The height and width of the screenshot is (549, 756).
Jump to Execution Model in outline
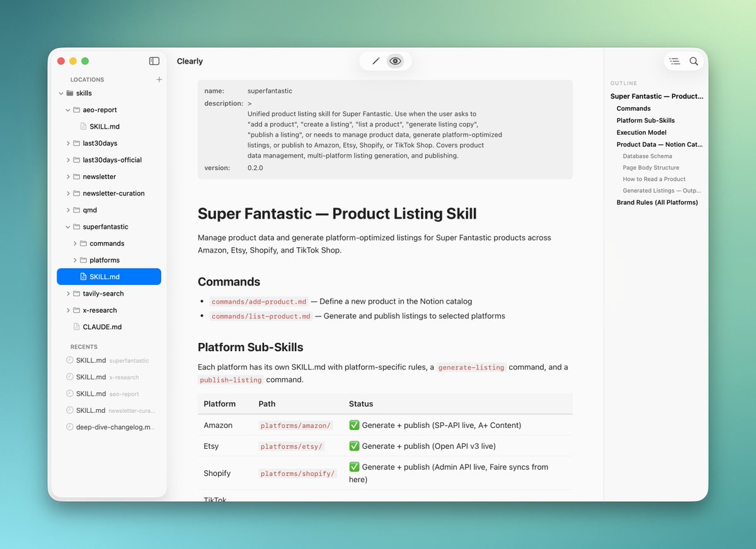641,132
